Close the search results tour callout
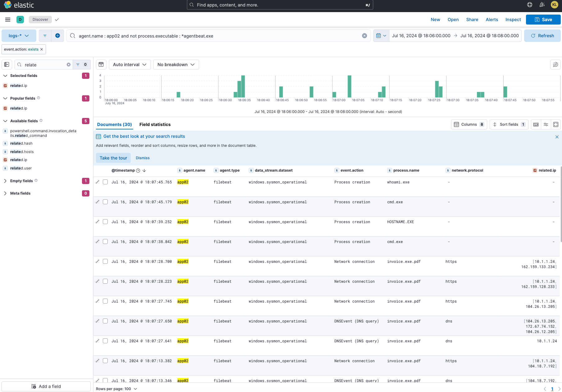The width and height of the screenshot is (562, 392). (557, 137)
